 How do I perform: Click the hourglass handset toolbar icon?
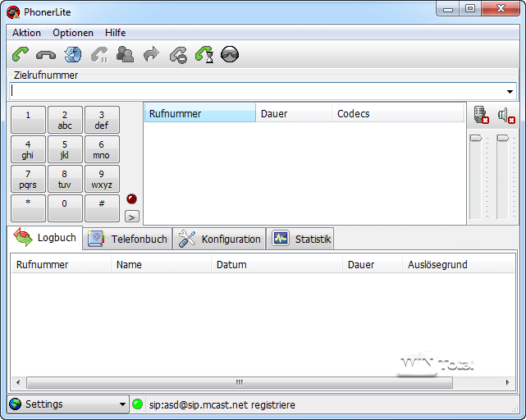(204, 54)
